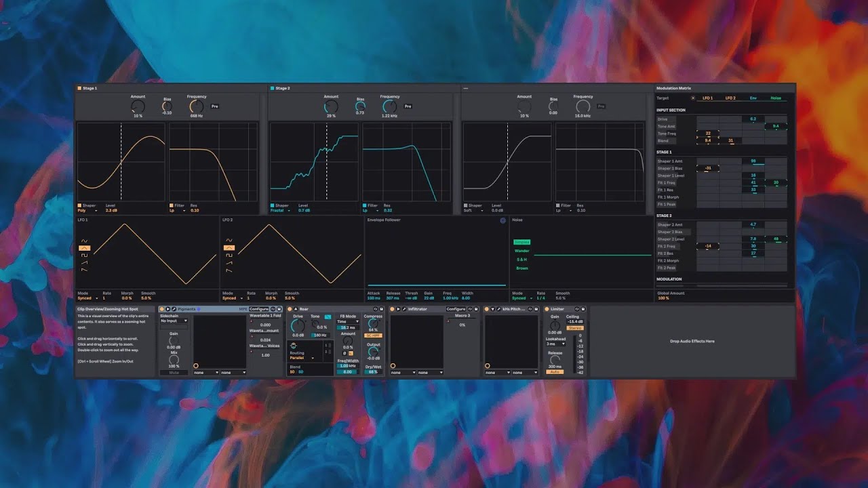Click the Roar device save icon
Image resolution: width=868 pixels, height=488 pixels.
[382, 309]
